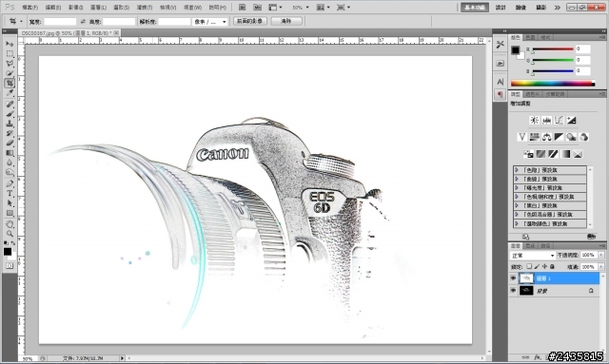The width and height of the screenshot is (609, 364).
Task: Select the Clone Stamp tool
Action: point(10,124)
